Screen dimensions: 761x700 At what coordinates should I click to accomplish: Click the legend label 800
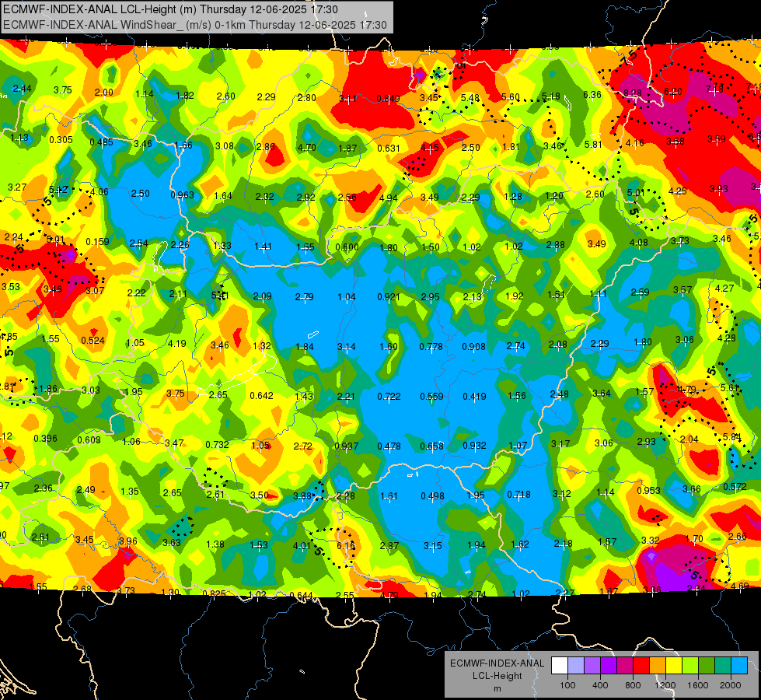coord(633,685)
